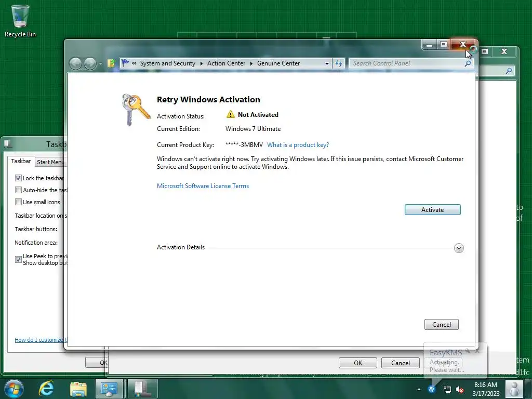532x399 pixels.
Task: Switch to Control Panel taskbar button
Action: point(109,389)
